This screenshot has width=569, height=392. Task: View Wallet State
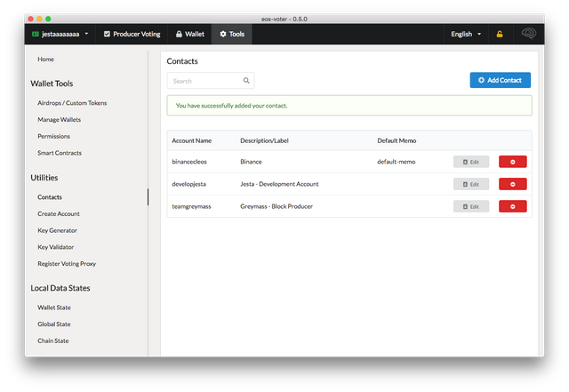54,308
